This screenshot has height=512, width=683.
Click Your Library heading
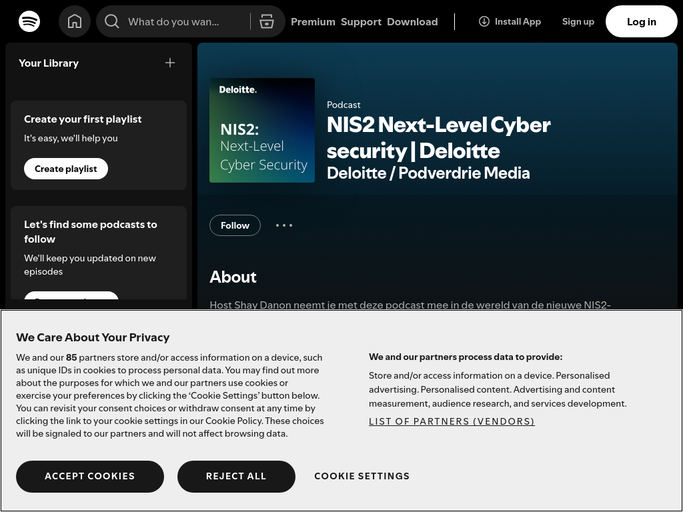coord(49,63)
